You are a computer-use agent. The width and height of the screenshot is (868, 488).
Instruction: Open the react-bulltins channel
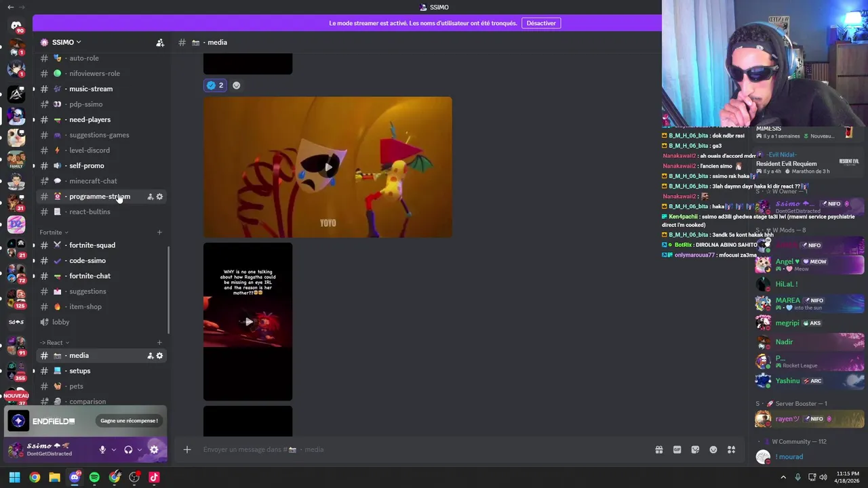click(102, 212)
